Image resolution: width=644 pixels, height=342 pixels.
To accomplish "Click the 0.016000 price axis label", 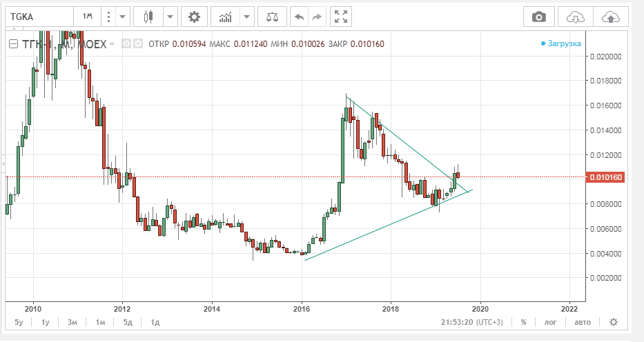I will (606, 105).
